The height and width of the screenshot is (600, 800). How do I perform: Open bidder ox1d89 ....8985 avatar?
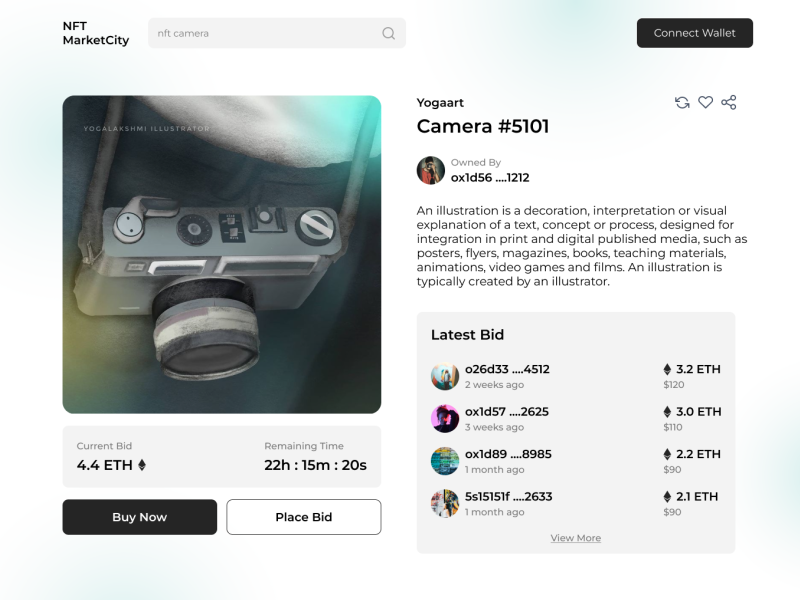[x=445, y=461]
